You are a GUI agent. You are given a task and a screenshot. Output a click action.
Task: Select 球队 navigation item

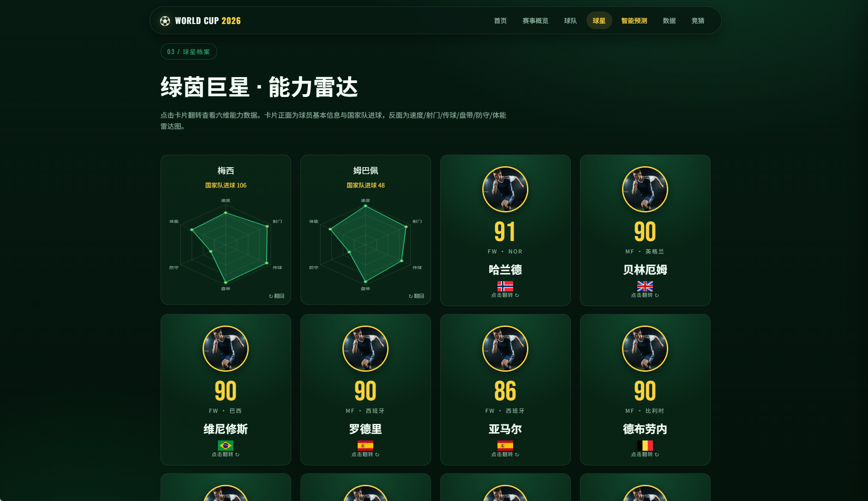pyautogui.click(x=570, y=20)
